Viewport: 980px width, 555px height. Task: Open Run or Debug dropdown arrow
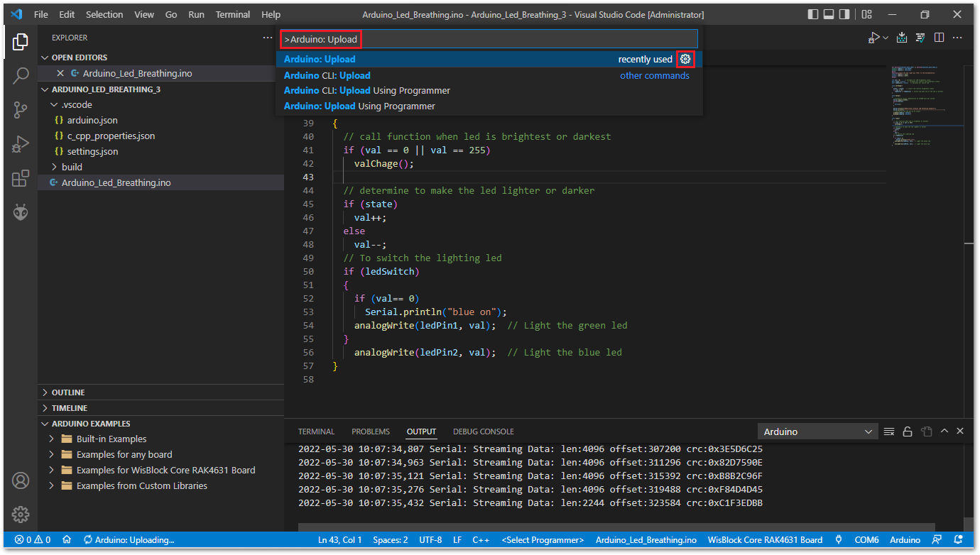click(x=885, y=38)
